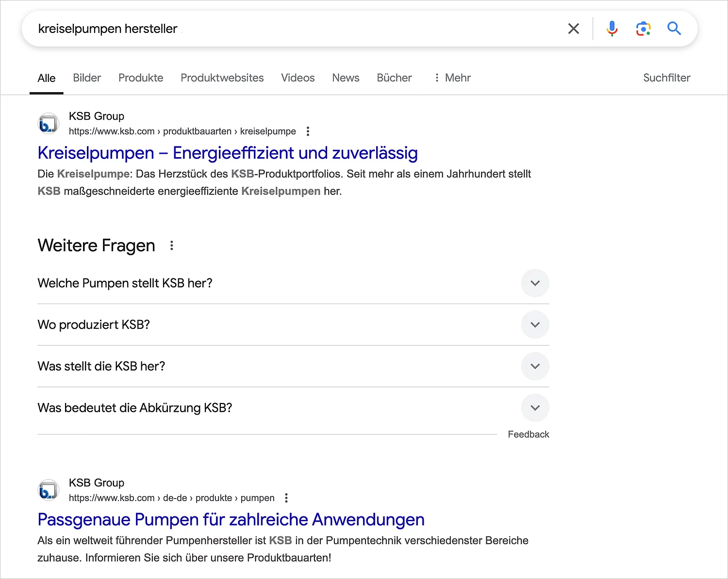Switch to the Bilder tab
The width and height of the screenshot is (728, 579).
pos(87,78)
